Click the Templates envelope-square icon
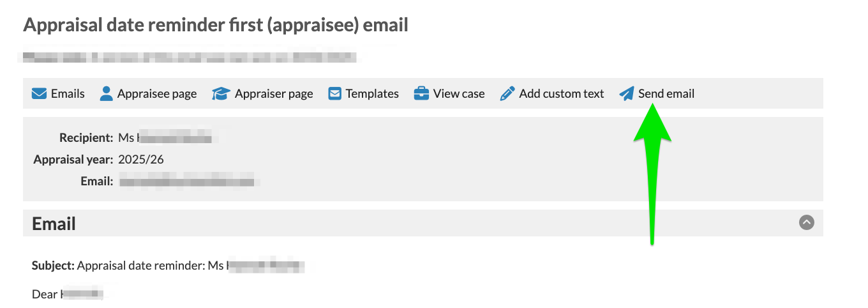Viewport: 868px width, 308px height. (335, 94)
